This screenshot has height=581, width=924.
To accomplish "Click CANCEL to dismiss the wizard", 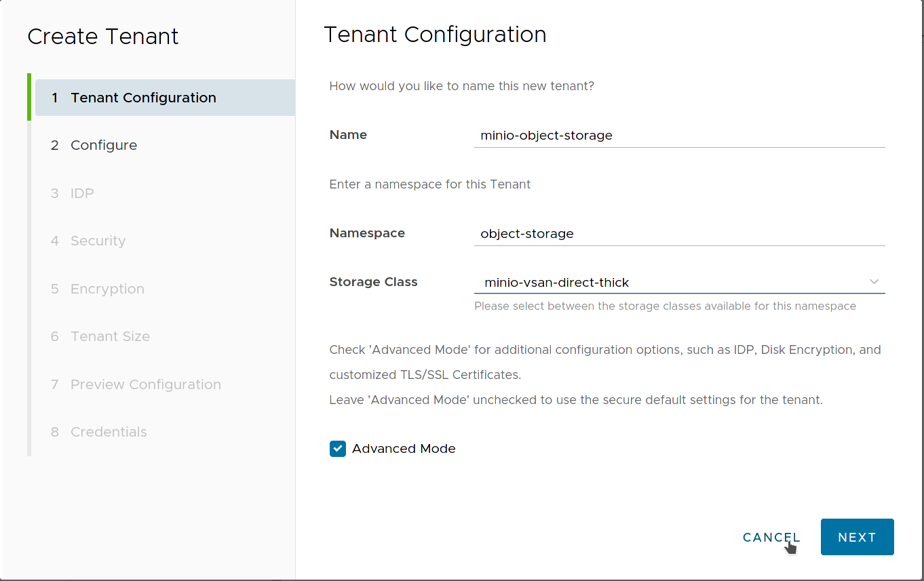I will (x=771, y=537).
